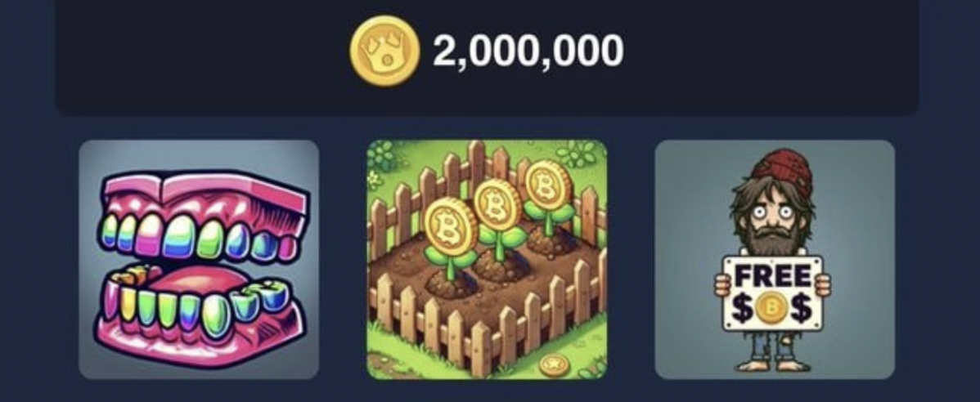Click the beggar's red beanie hat
Viewport: 980px width, 402px height.
[x=784, y=168]
